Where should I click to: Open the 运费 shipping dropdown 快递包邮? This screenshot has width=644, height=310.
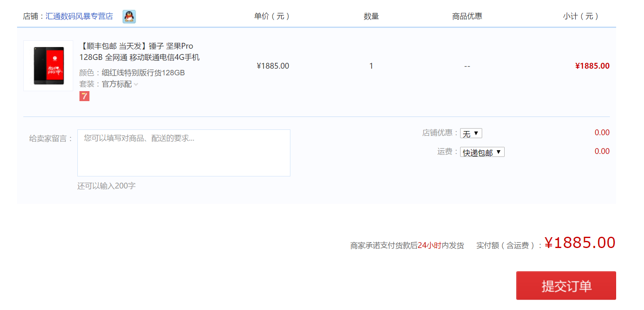coord(482,152)
